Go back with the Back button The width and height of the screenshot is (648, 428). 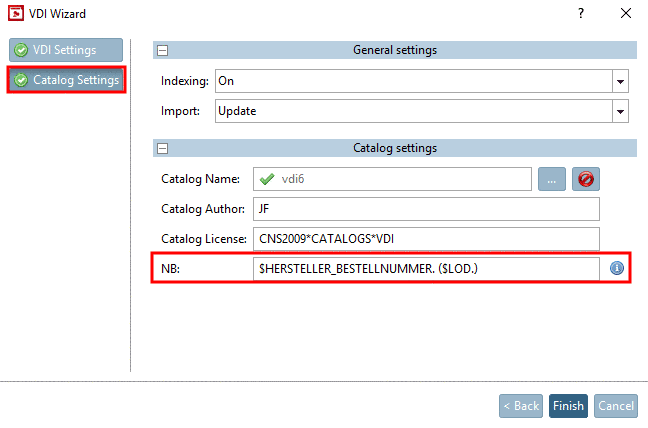coord(521,406)
